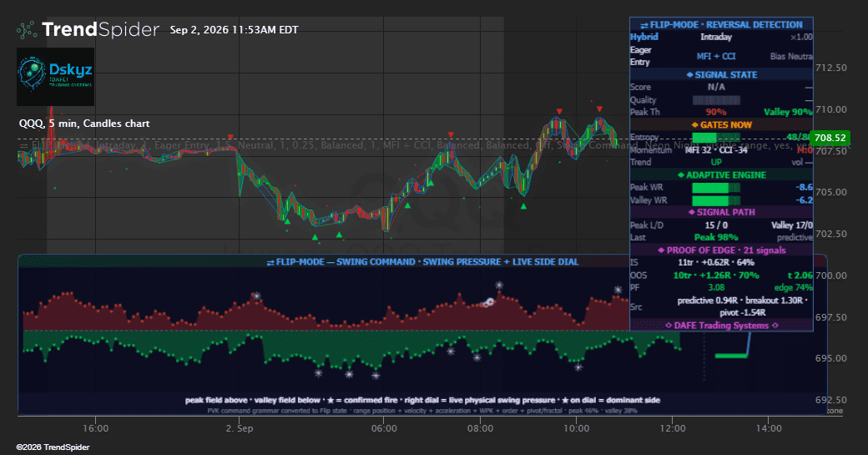868x455 pixels.
Task: Click the Peak L/D 15 / 0 value
Action: pyautogui.click(x=716, y=225)
